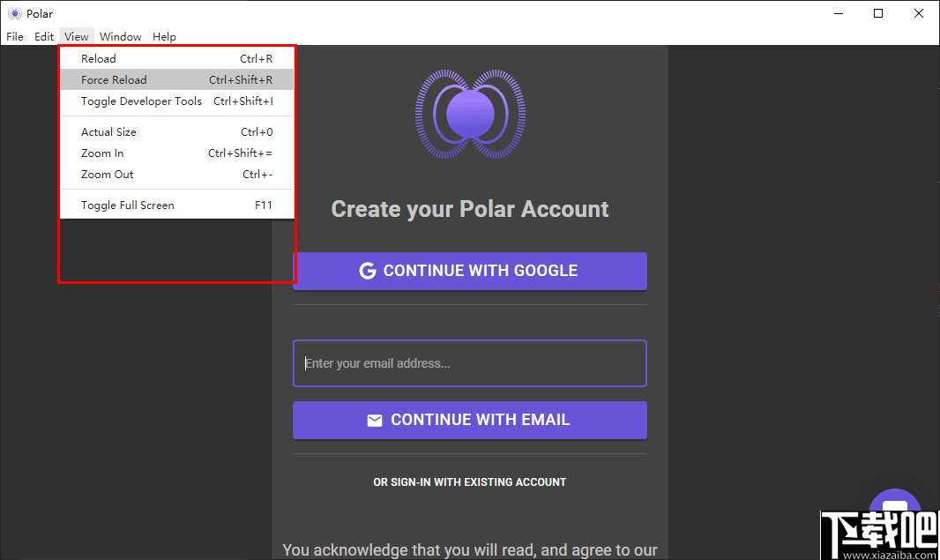Screen dimensions: 940x560
Task: Click the OR SIGN-IN WITH EXISTING ACCOUNT link
Action: [470, 482]
